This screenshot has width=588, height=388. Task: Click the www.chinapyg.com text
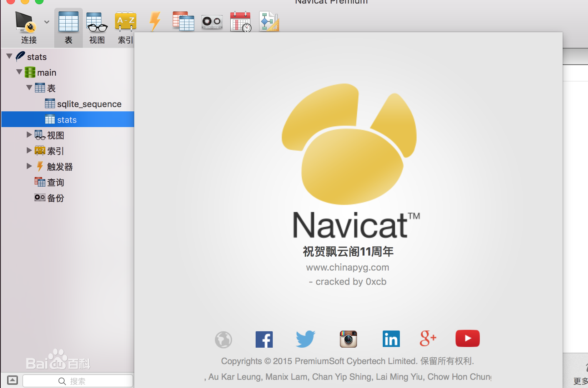pyautogui.click(x=348, y=267)
